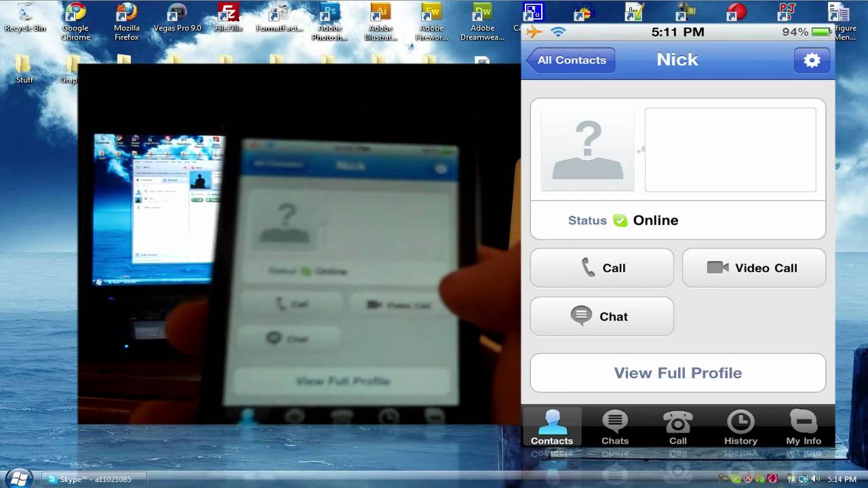868x488 pixels.
Task: Launch the Adobe Photoshop desktop shortcut
Action: (x=330, y=22)
